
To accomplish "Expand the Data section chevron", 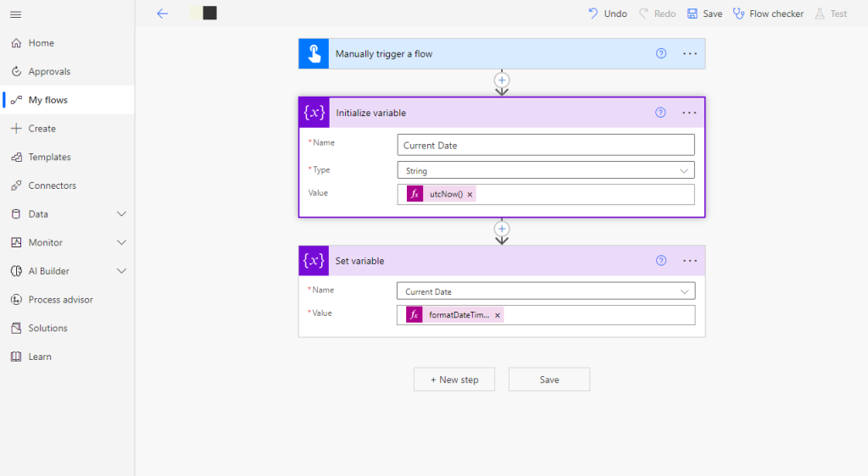I will tap(121, 214).
